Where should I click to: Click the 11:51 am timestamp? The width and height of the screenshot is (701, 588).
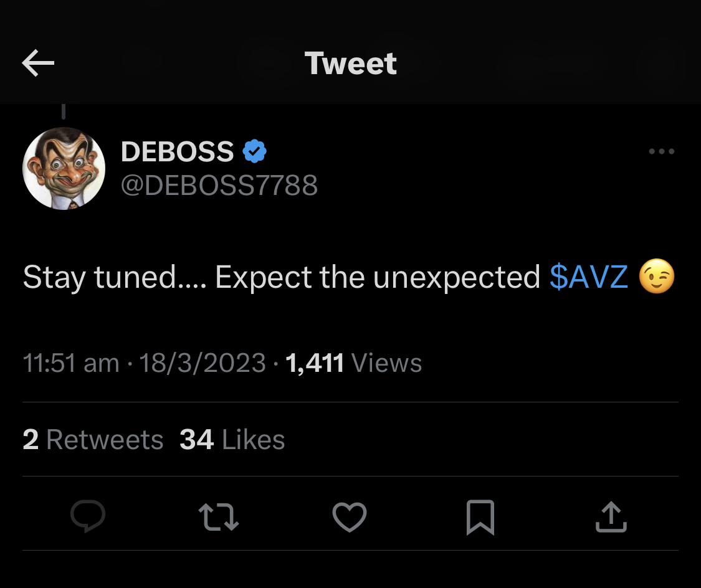point(70,363)
